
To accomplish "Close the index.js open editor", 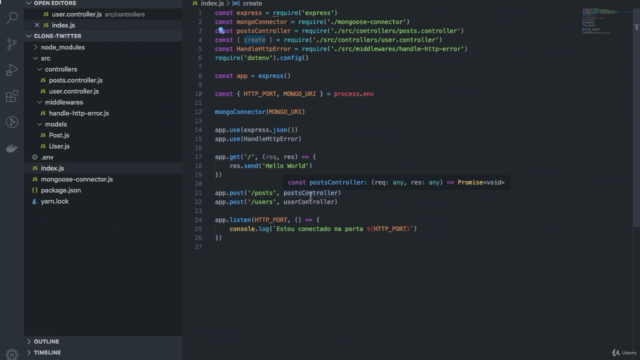I will (x=37, y=25).
